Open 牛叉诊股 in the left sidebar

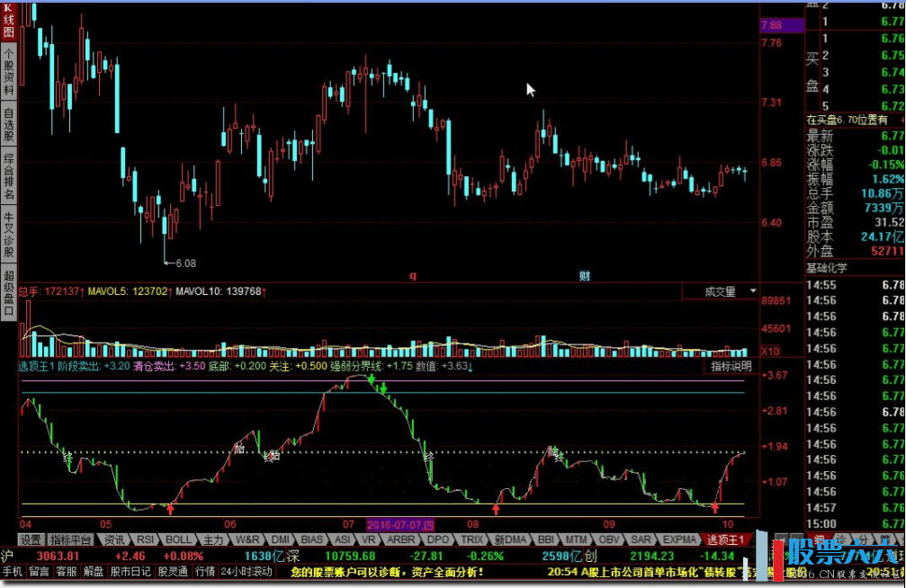8,232
